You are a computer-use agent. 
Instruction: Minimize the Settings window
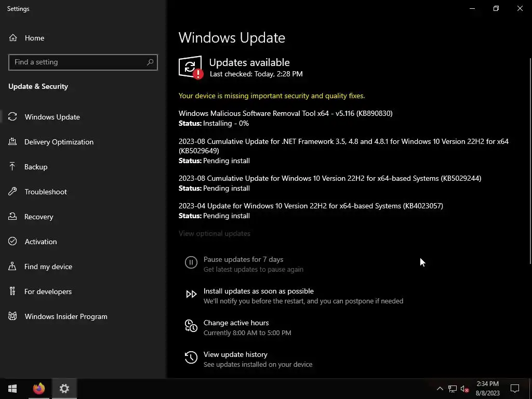[472, 8]
